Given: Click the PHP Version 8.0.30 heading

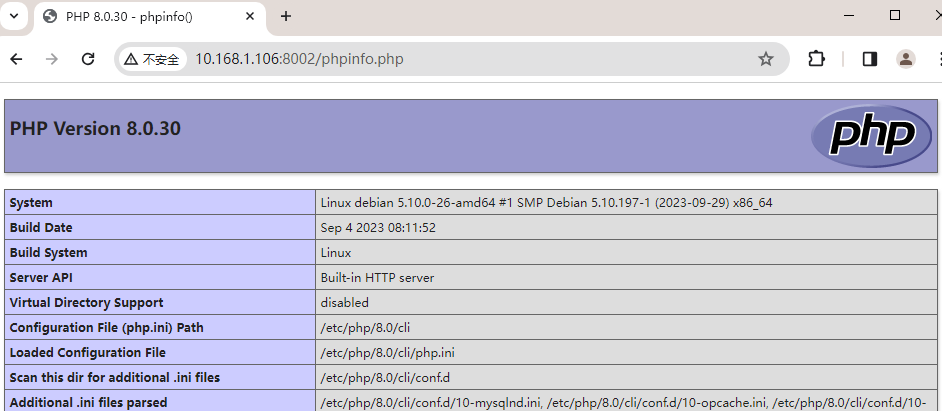Looking at the screenshot, I should click(96, 129).
